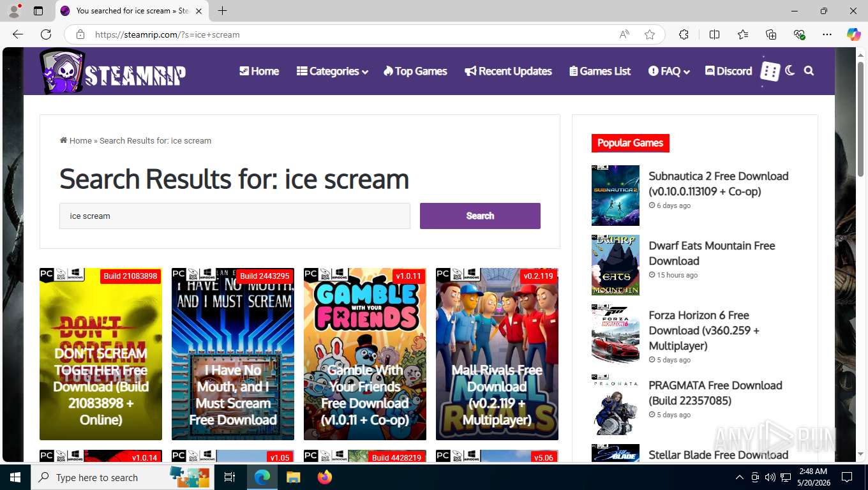Click PRAGMATA thumbnail image
The height and width of the screenshot is (490, 868).
[615, 405]
